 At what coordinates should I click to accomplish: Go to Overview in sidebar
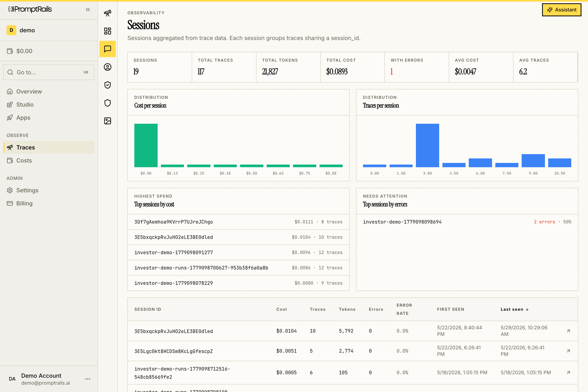49,91
